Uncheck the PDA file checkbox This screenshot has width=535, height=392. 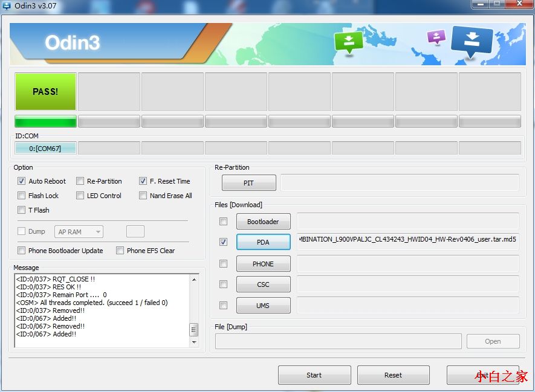[x=223, y=242]
